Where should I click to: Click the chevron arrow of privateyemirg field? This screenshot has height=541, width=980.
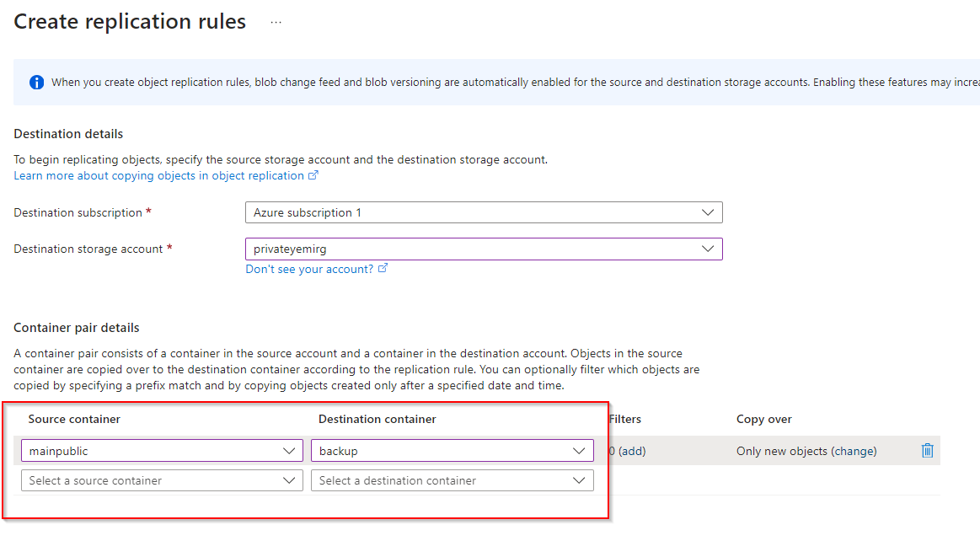(x=708, y=249)
